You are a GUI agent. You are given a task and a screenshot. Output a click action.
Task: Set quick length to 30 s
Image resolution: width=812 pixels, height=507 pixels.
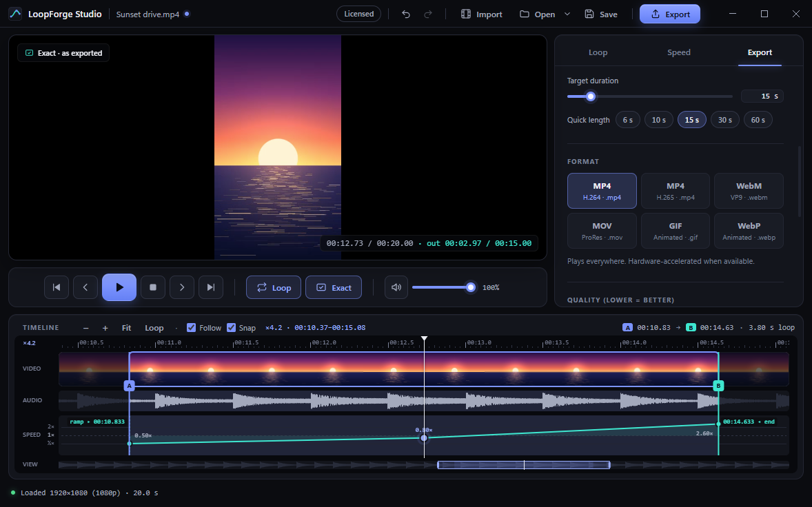point(725,119)
